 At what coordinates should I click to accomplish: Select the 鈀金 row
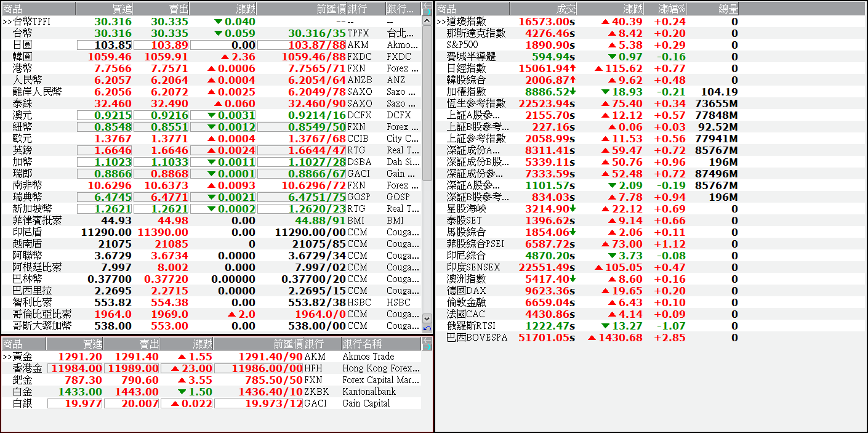tap(212, 380)
